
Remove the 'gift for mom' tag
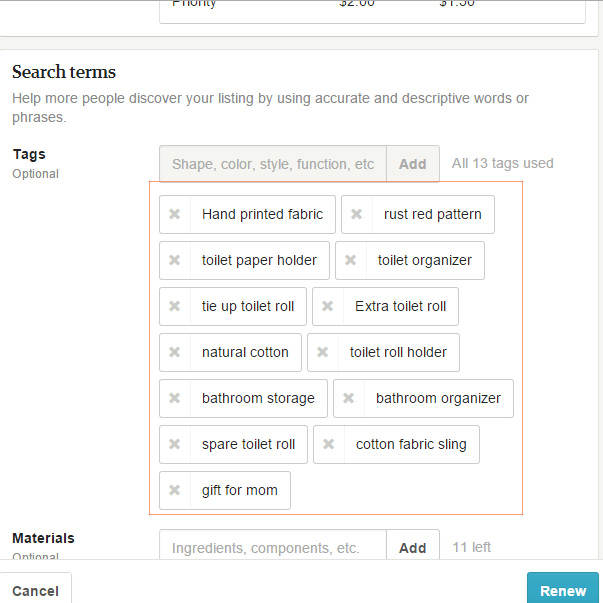pyautogui.click(x=175, y=490)
